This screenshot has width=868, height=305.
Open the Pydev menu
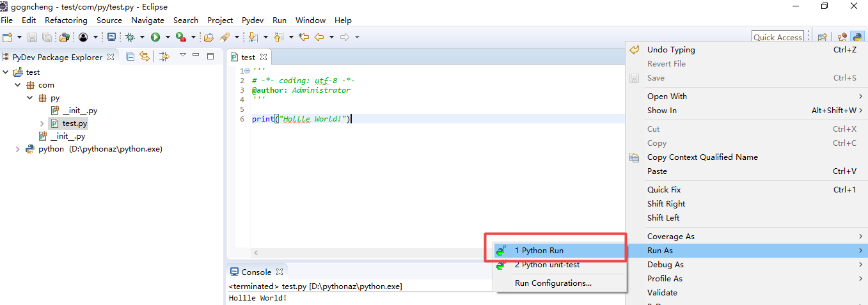coord(253,20)
